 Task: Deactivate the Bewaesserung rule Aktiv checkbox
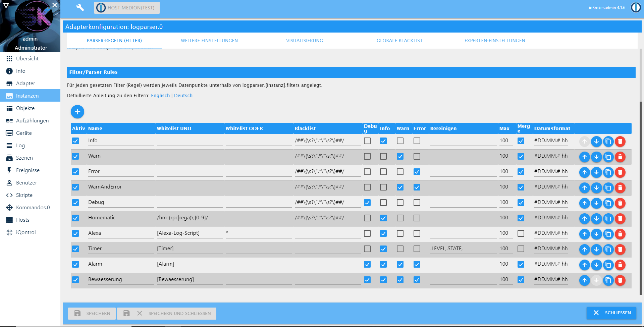point(75,280)
